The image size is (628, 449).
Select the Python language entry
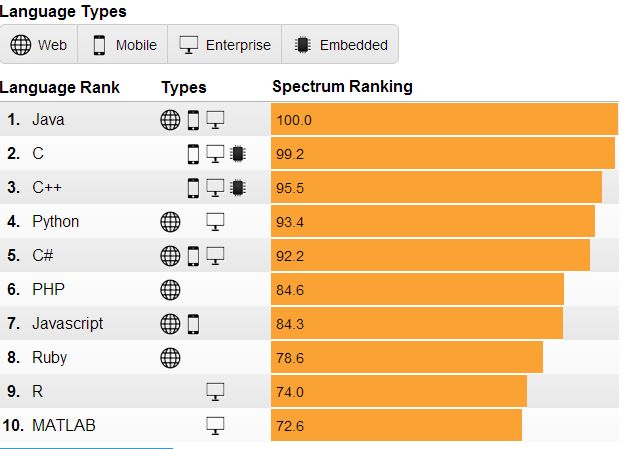point(55,222)
